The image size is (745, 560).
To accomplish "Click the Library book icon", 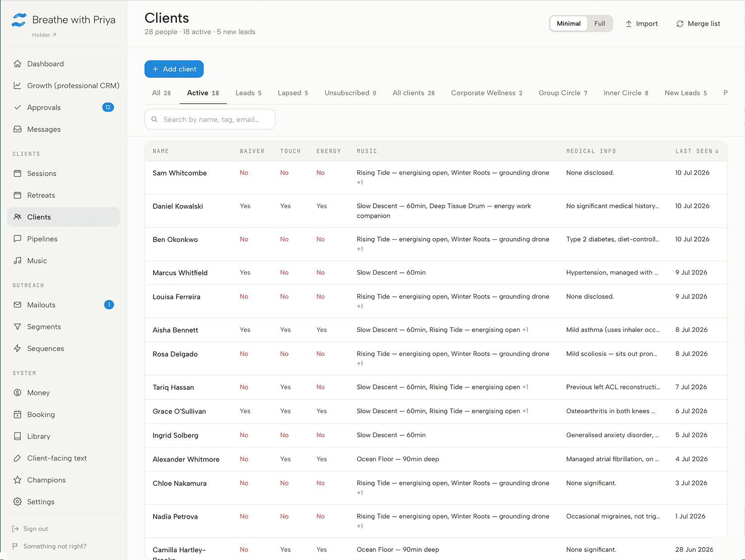I will (18, 436).
